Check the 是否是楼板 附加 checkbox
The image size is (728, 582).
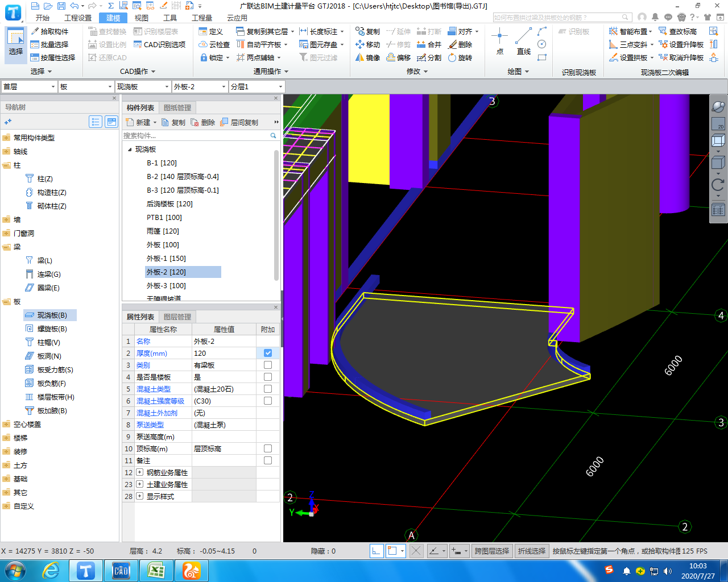(x=268, y=377)
